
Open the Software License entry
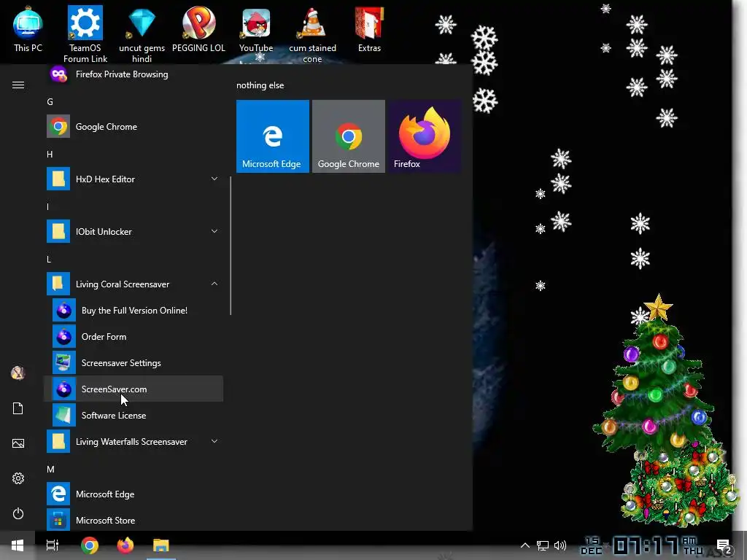tap(133, 415)
